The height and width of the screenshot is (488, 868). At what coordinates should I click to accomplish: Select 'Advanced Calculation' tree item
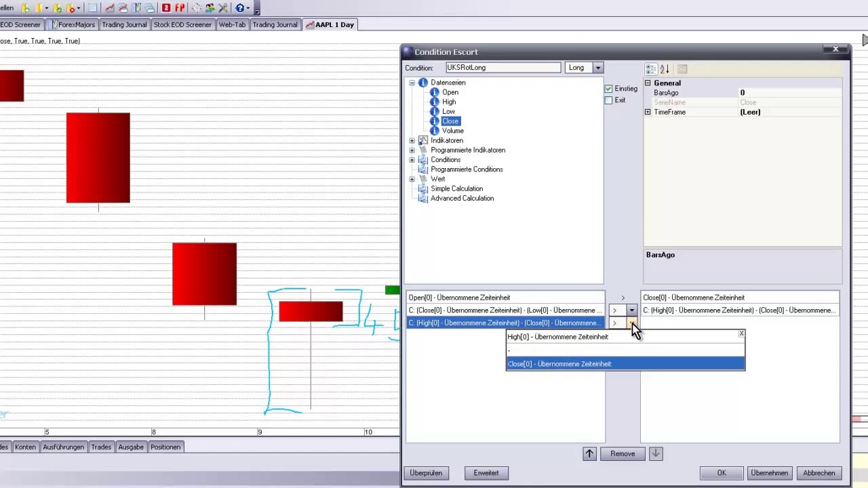[462, 199]
